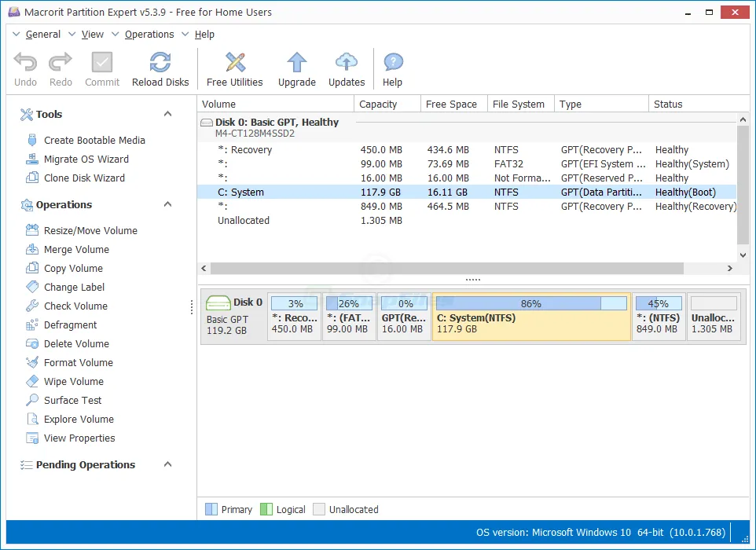Viewport: 756px width, 550px height.
Task: Click the Logical legend color swatch
Action: coord(266,509)
